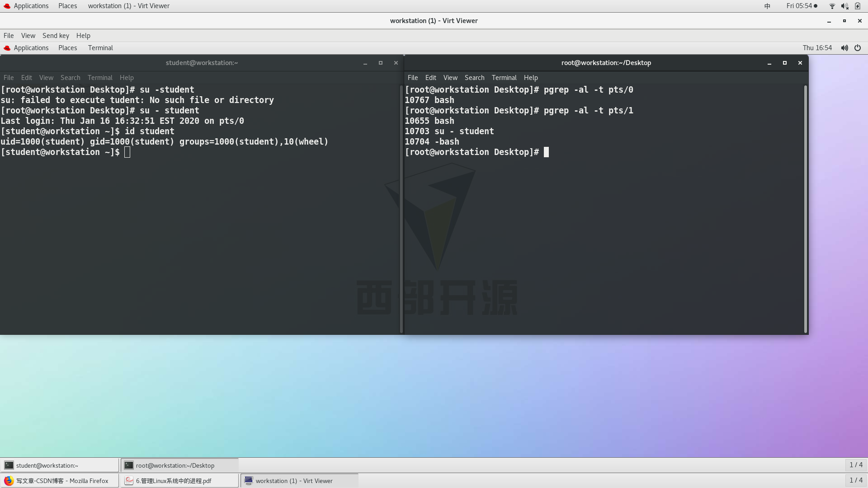Click the Chinese input method indicator
Image resolution: width=868 pixels, height=488 pixels.
click(767, 6)
